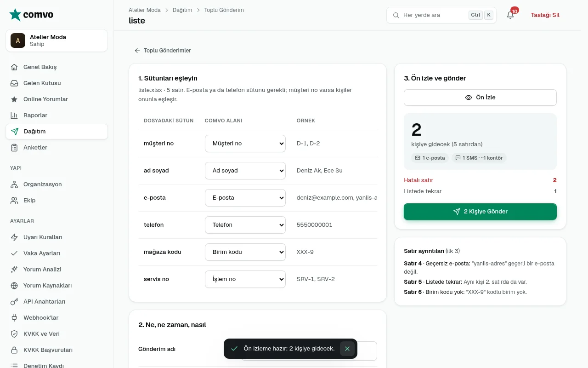The width and height of the screenshot is (588, 368).
Task: Open the Dağıtım menu item
Action: 57,132
